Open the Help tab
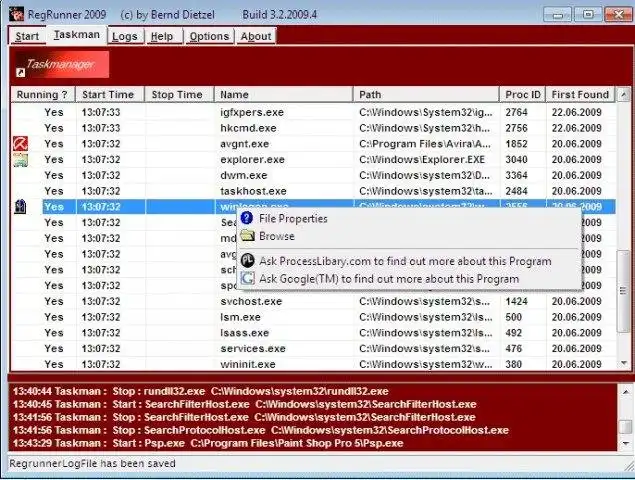This screenshot has width=635, height=480. coord(162,36)
